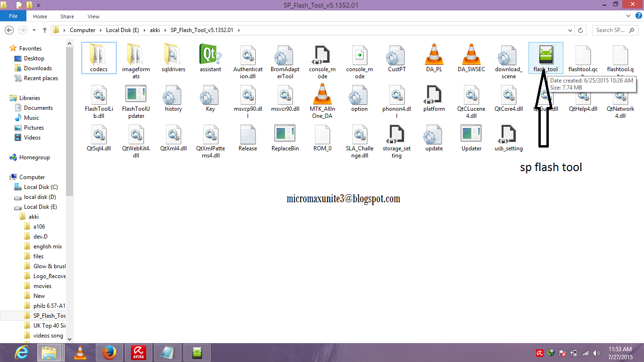This screenshot has width=644, height=362.
Task: Select the Updater application icon
Action: point(471,133)
